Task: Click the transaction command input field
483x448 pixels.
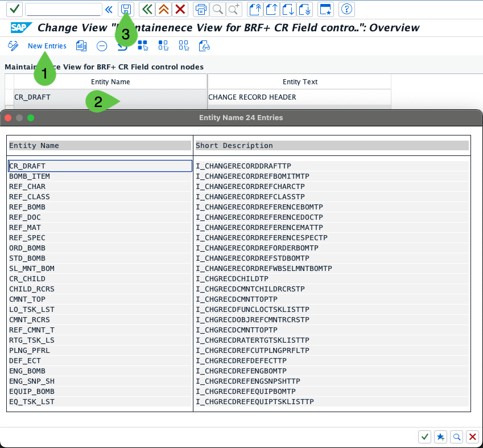Action: pyautogui.click(x=63, y=9)
